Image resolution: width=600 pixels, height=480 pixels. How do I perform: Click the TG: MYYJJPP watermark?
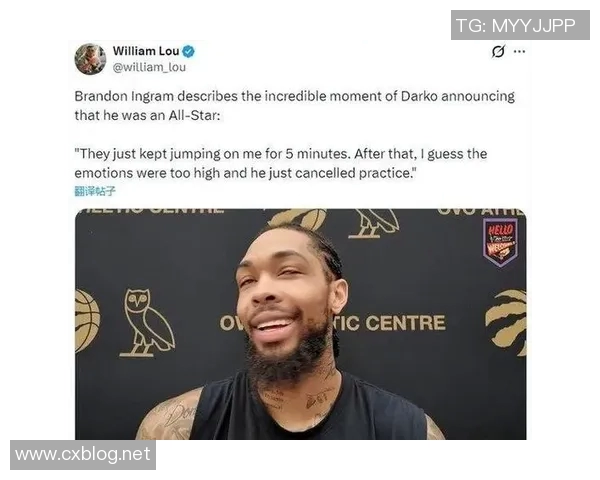tap(520, 25)
